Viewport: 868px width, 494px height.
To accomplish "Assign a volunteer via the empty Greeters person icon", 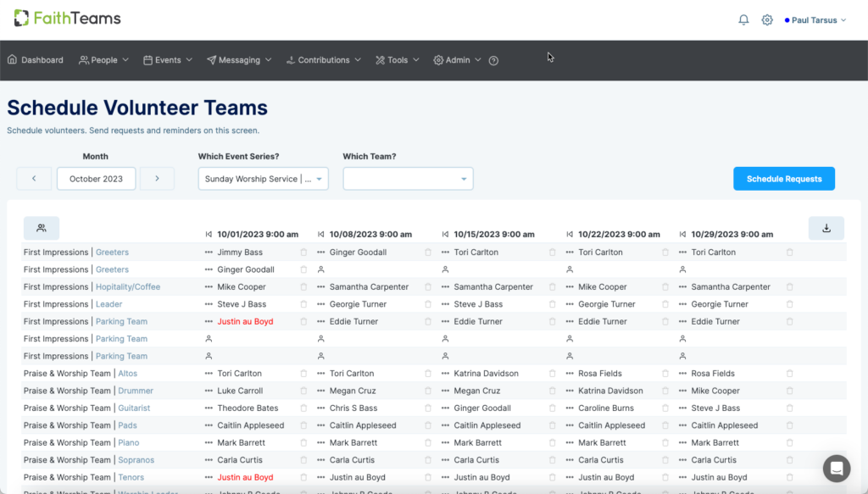I will (x=321, y=269).
